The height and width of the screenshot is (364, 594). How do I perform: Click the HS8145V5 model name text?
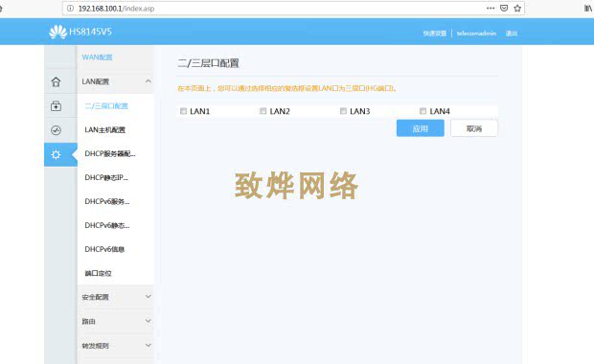coord(91,32)
